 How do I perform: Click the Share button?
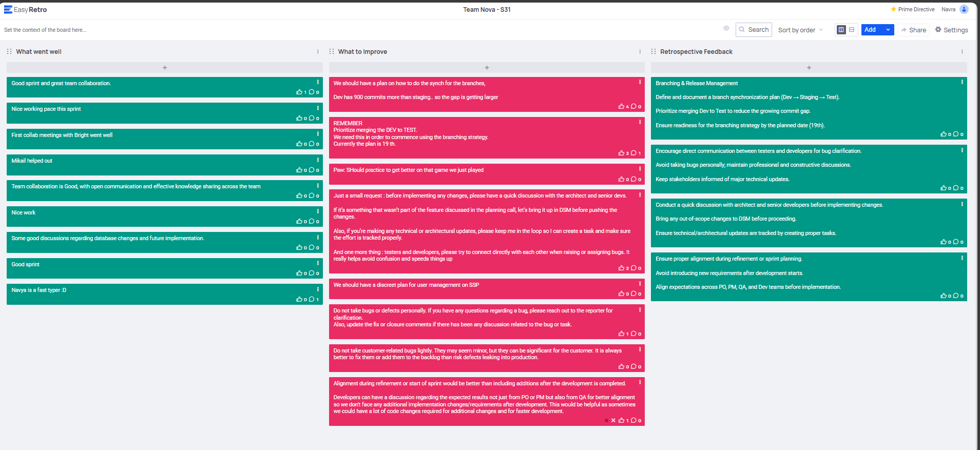913,30
